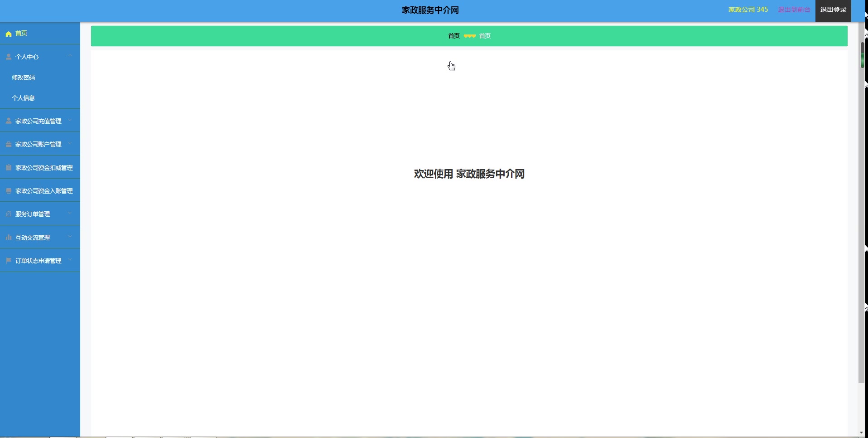The height and width of the screenshot is (438, 868).
Task: Expand 家政公司账户管理 using its chevron
Action: point(70,143)
